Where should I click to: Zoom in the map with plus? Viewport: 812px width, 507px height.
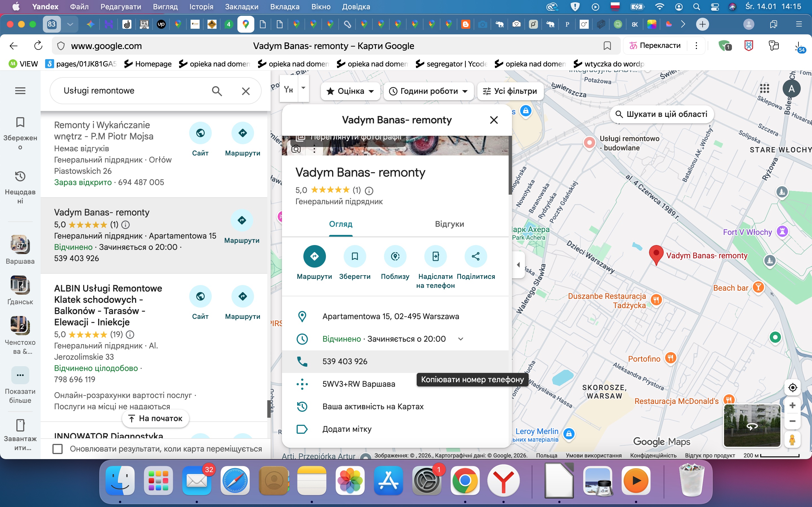793,405
